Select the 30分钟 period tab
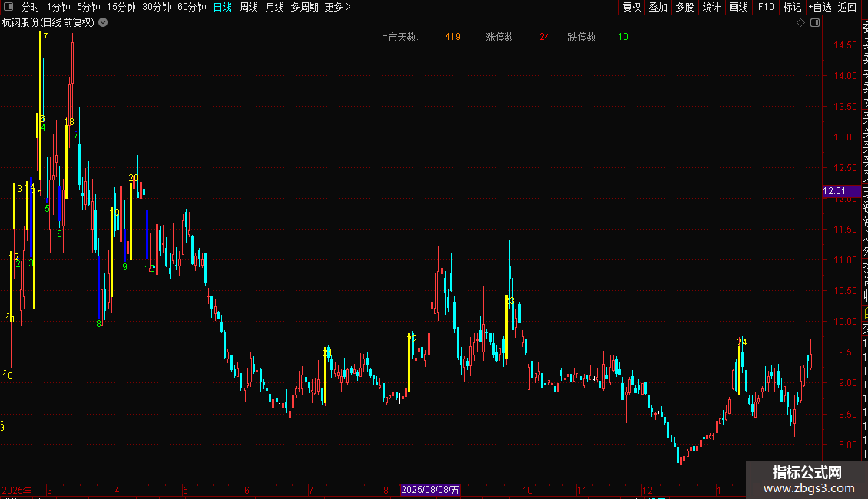The image size is (868, 499). tap(157, 7)
